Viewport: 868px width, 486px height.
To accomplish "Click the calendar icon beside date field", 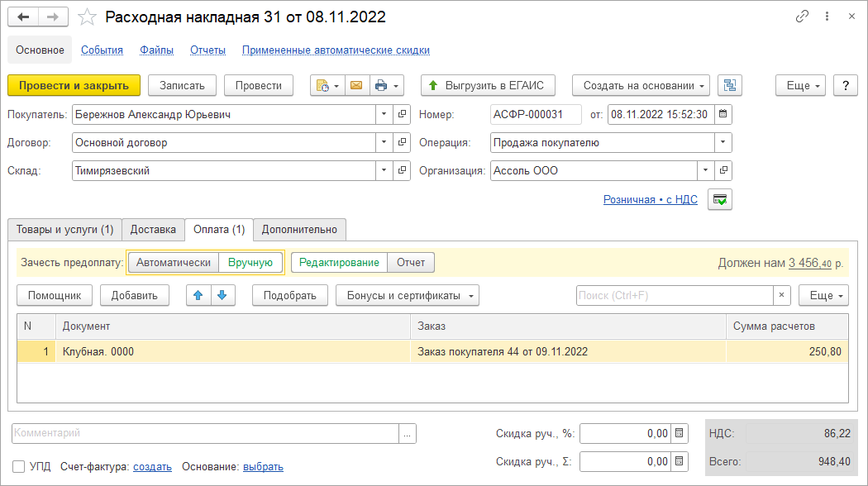I will click(723, 115).
